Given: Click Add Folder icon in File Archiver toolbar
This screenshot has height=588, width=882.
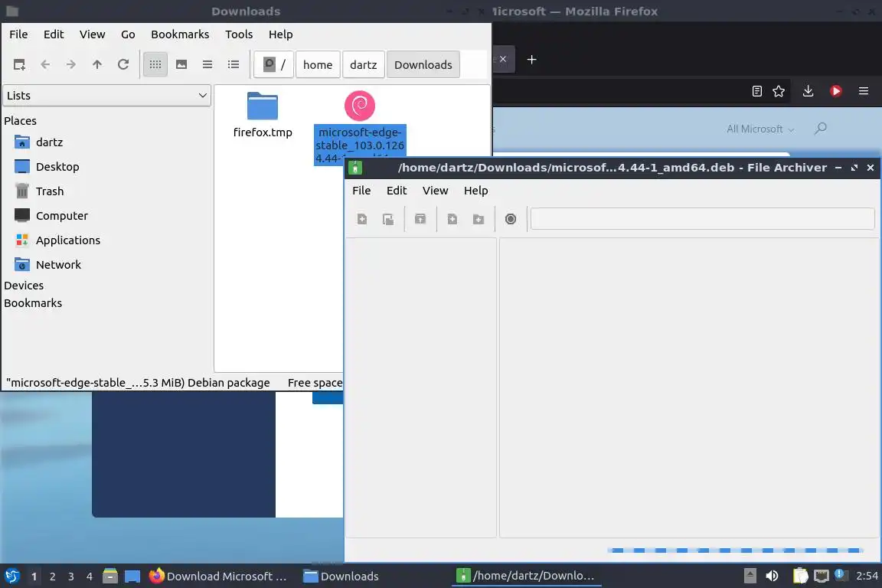Looking at the screenshot, I should (478, 219).
